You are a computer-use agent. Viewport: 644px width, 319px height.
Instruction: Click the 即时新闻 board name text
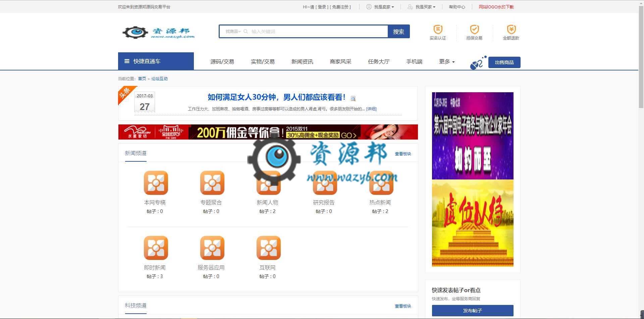(155, 268)
